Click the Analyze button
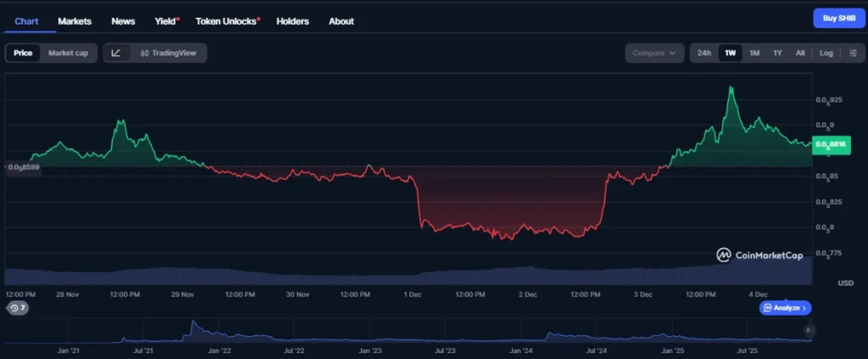Screen dimensions: 868x359 pos(786,308)
